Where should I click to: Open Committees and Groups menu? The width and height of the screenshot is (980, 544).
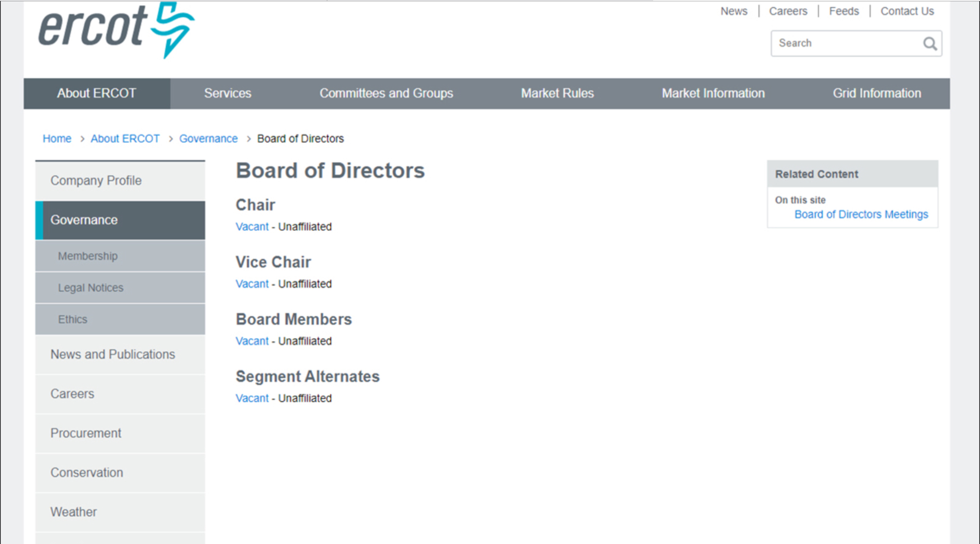386,93
